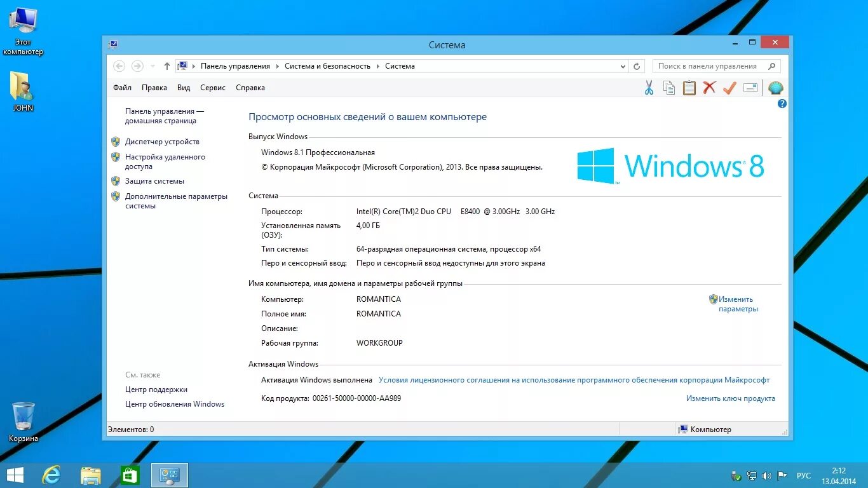Click the Windows 8 logo image
This screenshot has height=488, width=868.
(670, 166)
